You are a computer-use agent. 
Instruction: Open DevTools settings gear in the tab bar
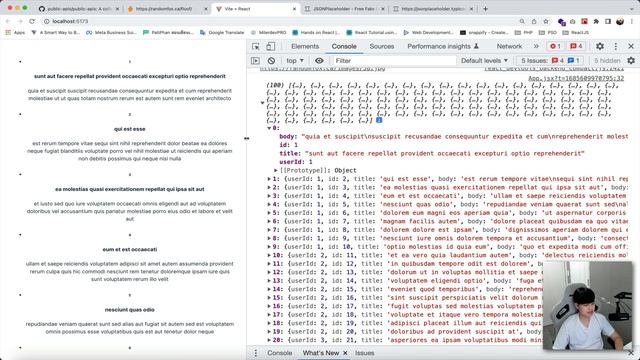pos(600,47)
